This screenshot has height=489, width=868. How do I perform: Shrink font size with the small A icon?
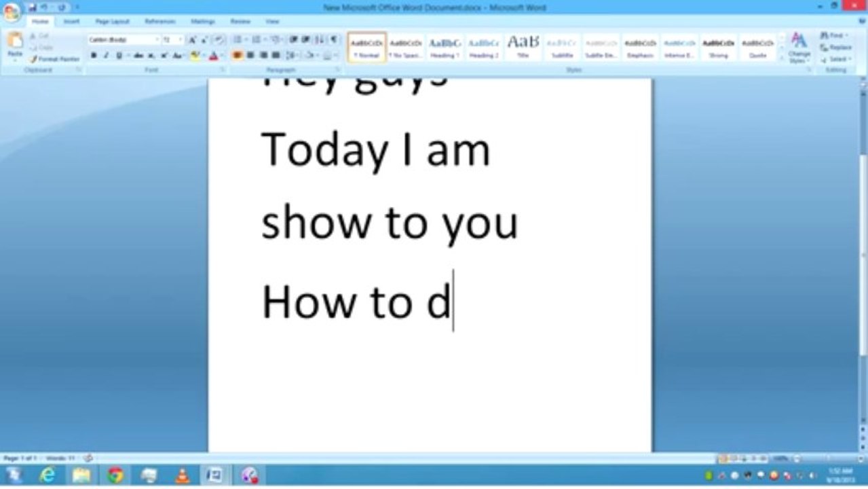tap(204, 40)
